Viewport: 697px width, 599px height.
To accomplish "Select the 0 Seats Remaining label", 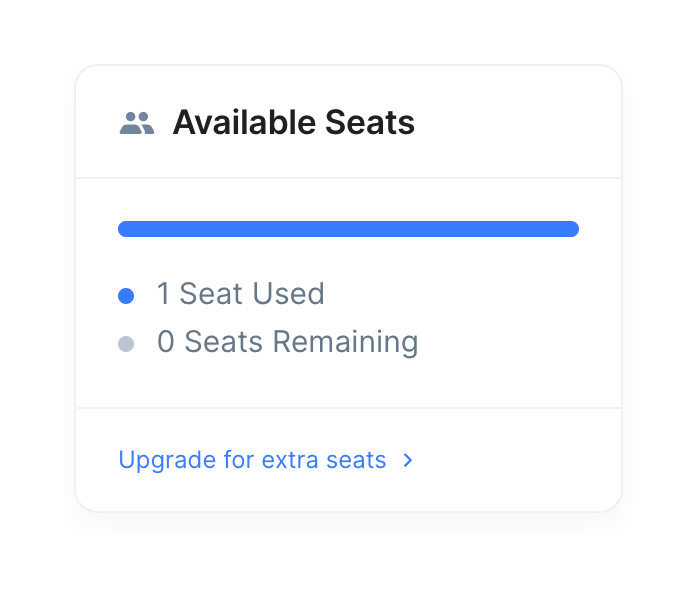I will 287,342.
